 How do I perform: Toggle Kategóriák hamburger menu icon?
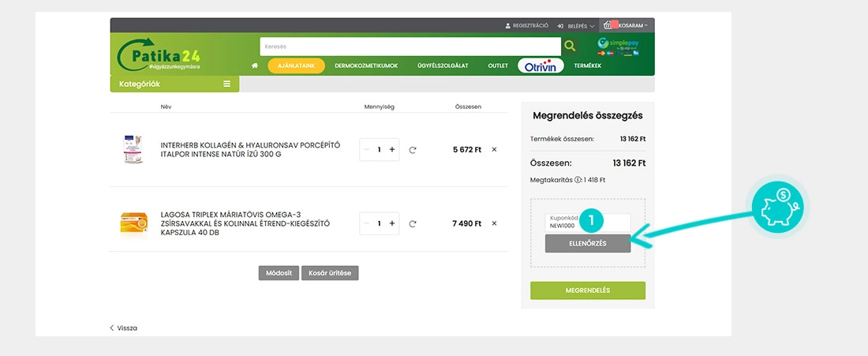click(227, 84)
